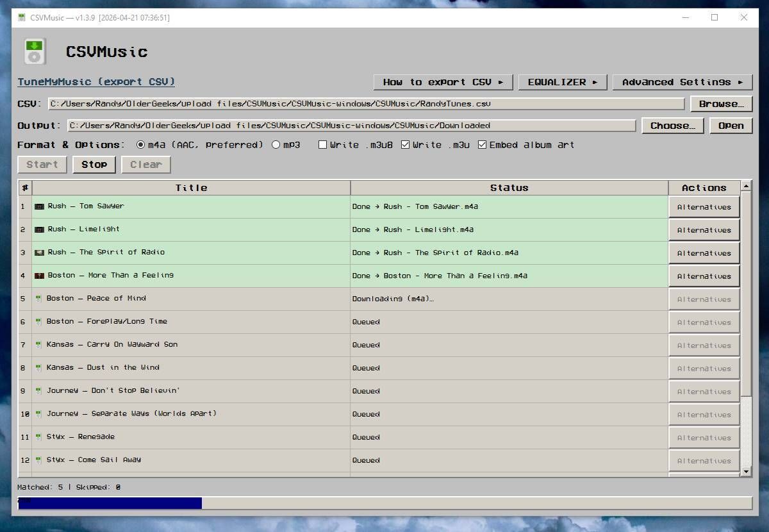Open the TuneMyMusic (export CSV) link
The width and height of the screenshot is (769, 532).
[x=94, y=81]
